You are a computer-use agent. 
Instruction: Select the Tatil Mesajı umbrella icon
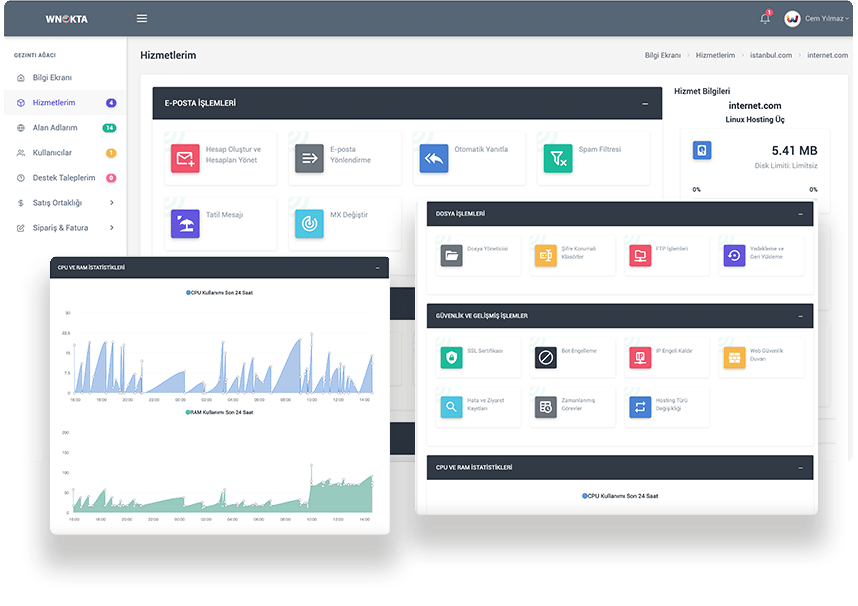pos(185,223)
